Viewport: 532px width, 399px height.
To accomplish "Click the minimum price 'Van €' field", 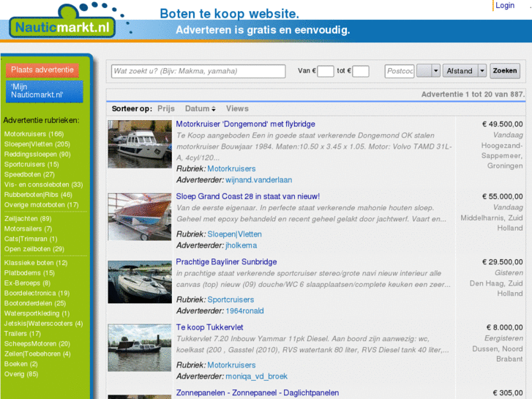I will click(326, 71).
